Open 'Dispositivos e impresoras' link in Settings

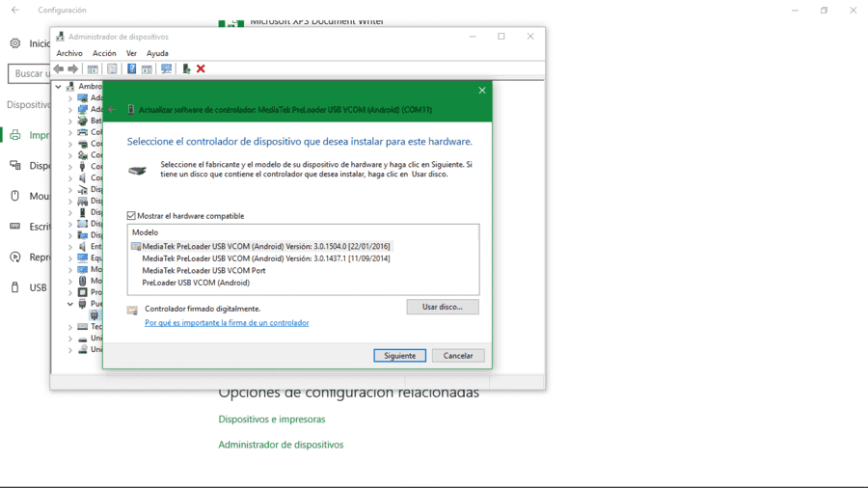(x=272, y=419)
